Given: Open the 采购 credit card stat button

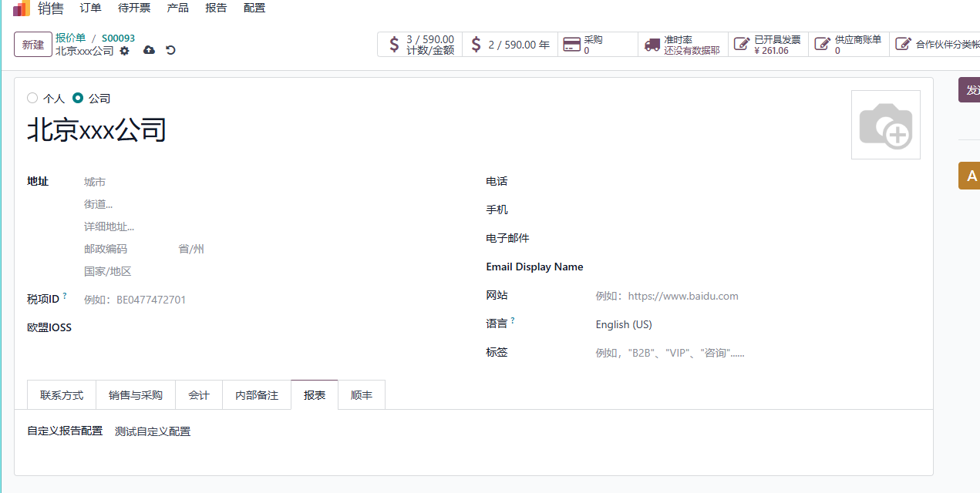Looking at the screenshot, I should (x=598, y=45).
